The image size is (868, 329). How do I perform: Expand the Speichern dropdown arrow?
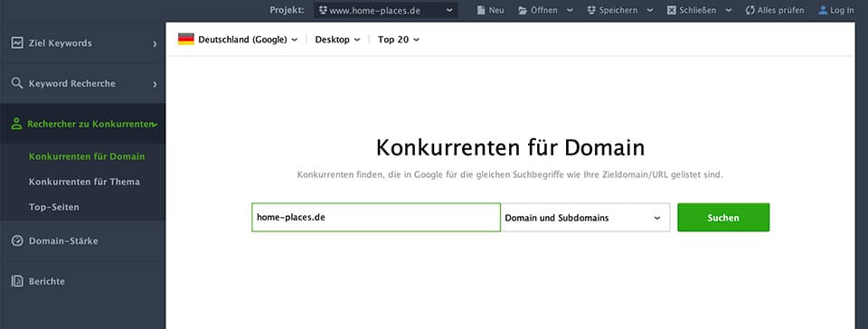(650, 10)
